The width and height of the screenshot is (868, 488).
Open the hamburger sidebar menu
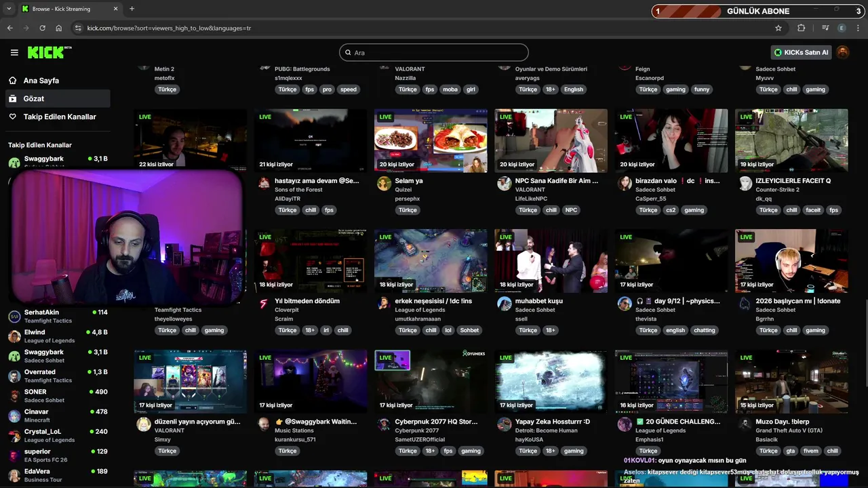tap(14, 52)
